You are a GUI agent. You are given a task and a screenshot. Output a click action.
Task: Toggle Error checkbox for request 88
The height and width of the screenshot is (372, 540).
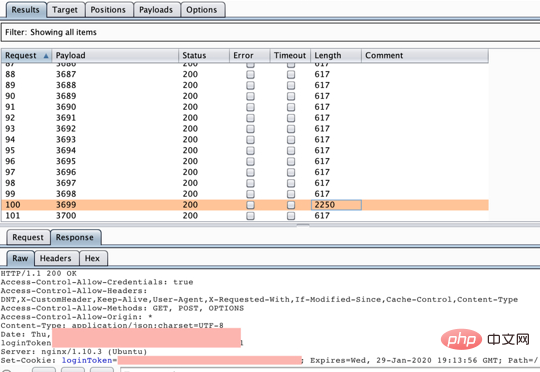(250, 74)
